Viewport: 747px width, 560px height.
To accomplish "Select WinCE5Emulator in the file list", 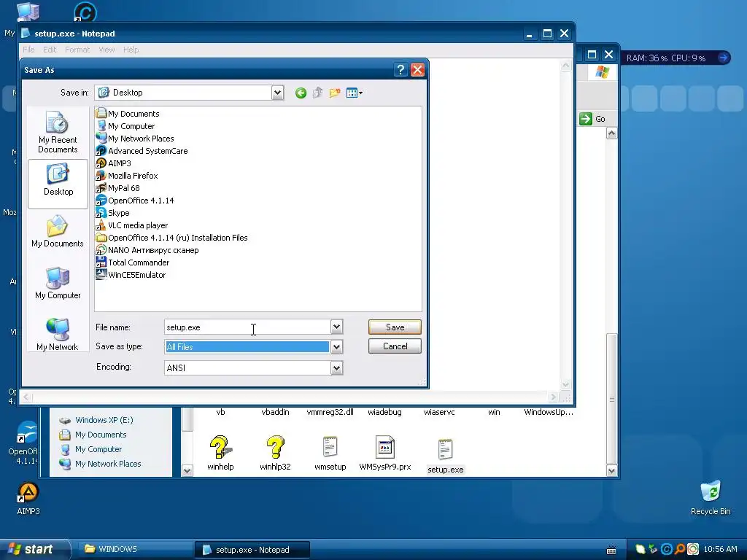I will pyautogui.click(x=131, y=274).
